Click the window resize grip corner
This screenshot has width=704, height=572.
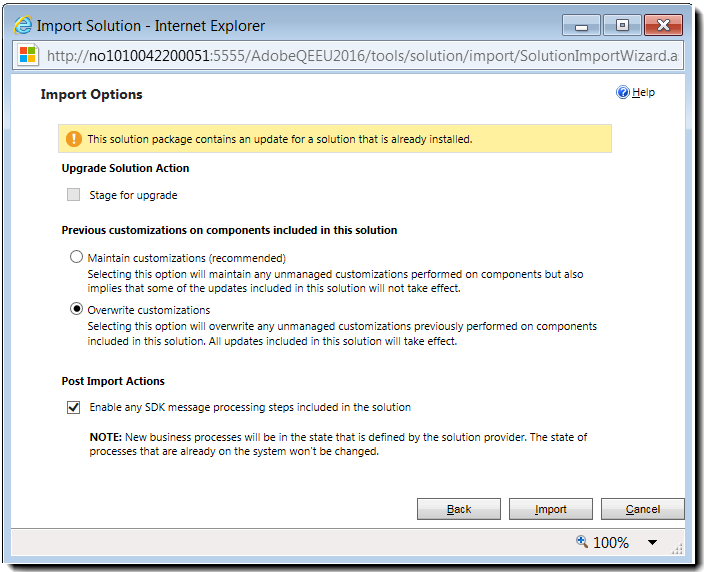click(678, 549)
